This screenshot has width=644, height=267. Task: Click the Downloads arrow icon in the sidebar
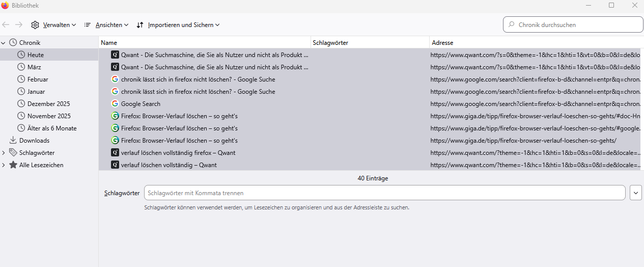(x=13, y=140)
